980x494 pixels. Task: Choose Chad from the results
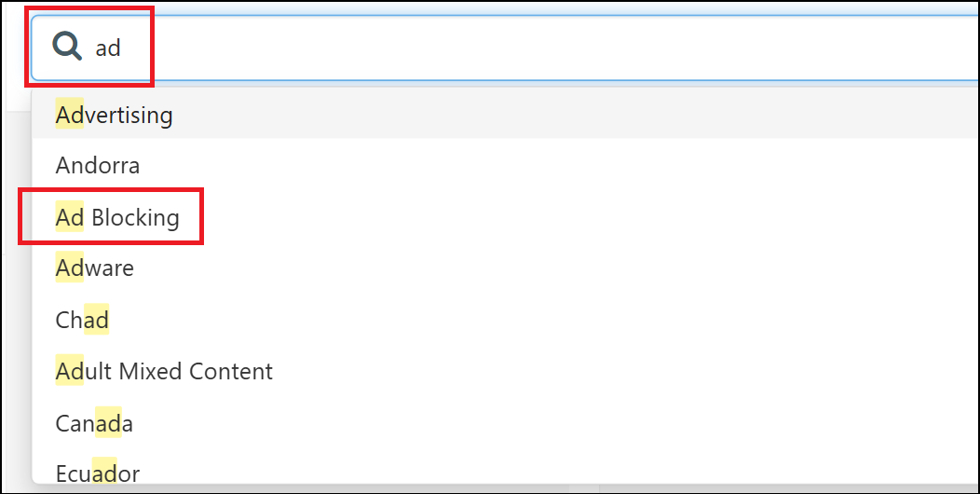(x=504, y=320)
